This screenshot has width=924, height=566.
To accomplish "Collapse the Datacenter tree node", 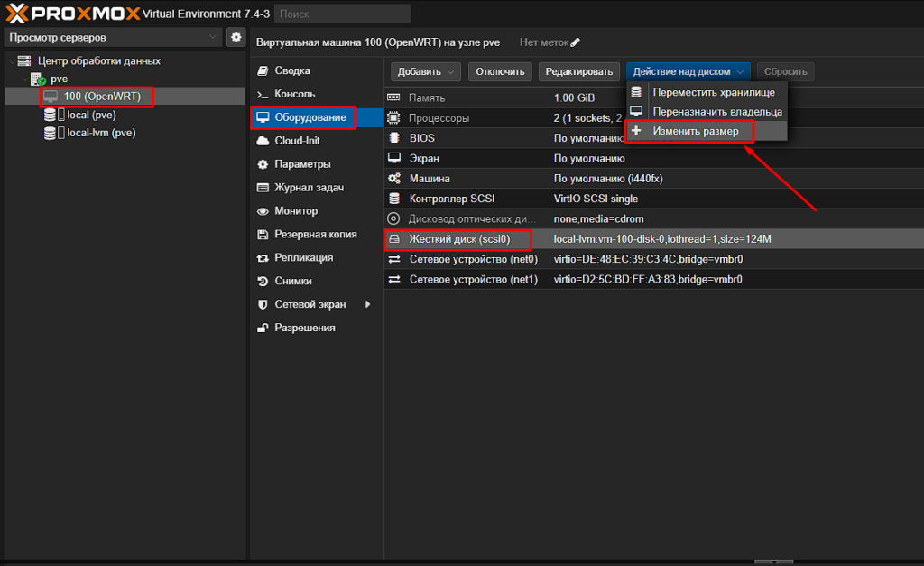I will point(13,60).
